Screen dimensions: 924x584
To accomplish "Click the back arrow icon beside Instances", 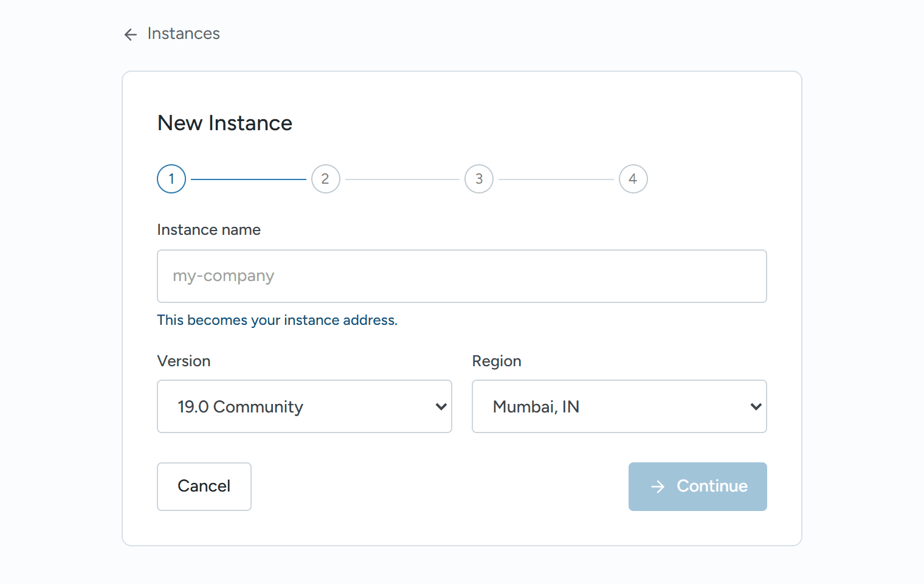I will click(130, 35).
